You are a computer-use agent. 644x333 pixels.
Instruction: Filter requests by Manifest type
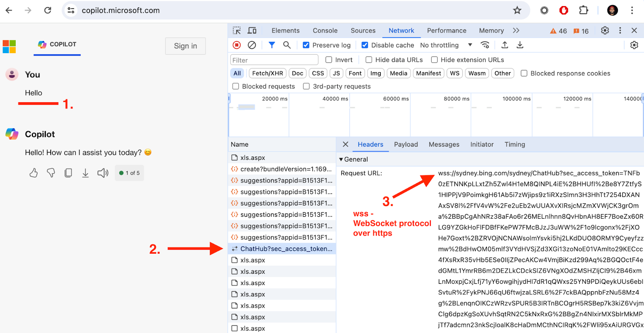pyautogui.click(x=429, y=73)
